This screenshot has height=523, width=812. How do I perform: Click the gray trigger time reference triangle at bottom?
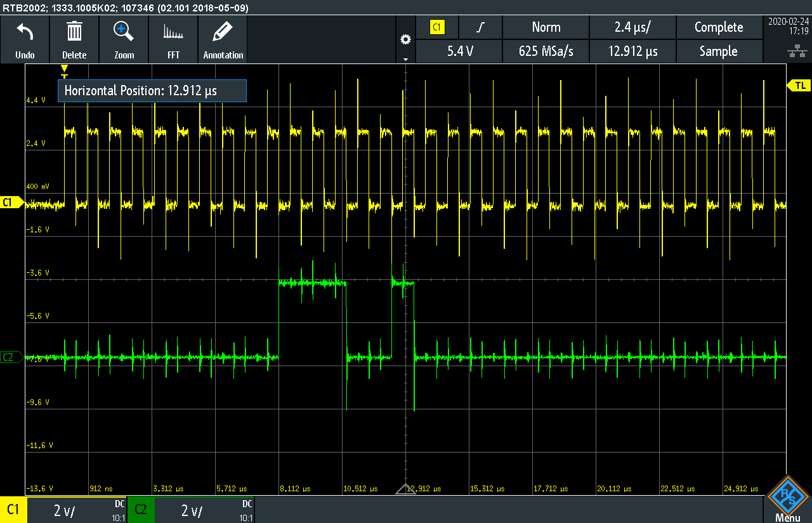tap(406, 489)
